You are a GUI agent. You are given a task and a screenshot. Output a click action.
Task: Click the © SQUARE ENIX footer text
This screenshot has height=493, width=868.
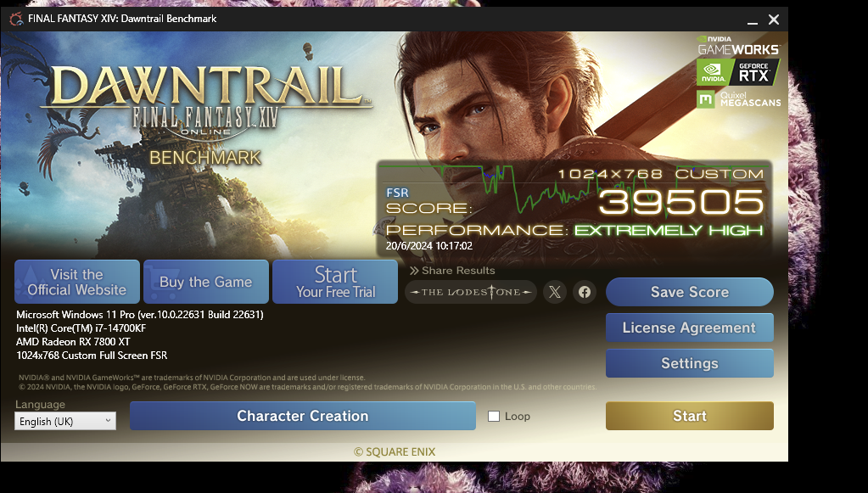pos(395,452)
